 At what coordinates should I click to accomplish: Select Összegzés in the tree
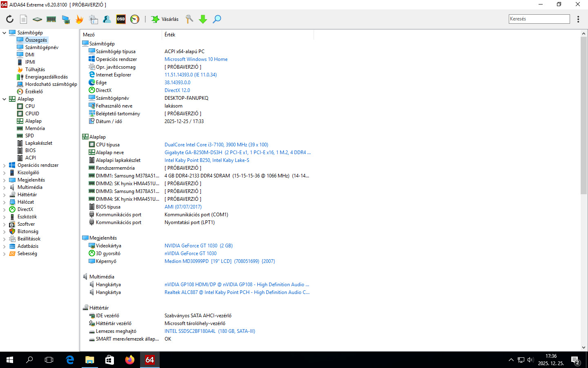36,40
